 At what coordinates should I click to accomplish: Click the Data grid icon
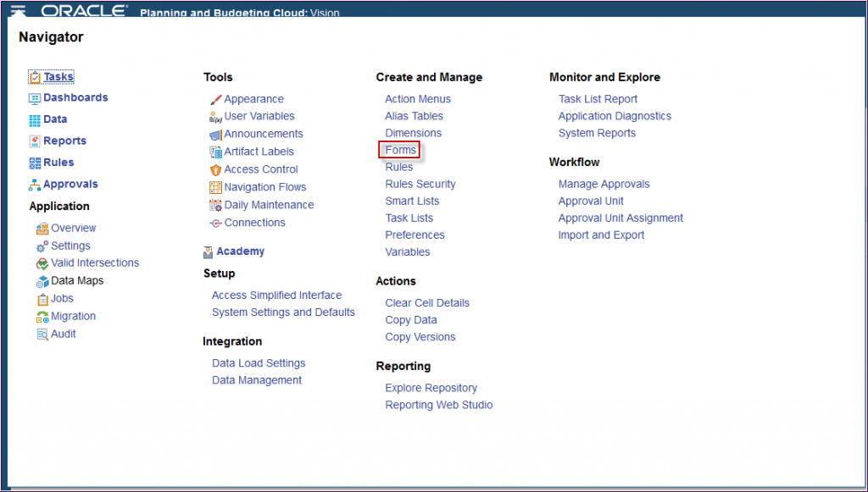pos(35,120)
